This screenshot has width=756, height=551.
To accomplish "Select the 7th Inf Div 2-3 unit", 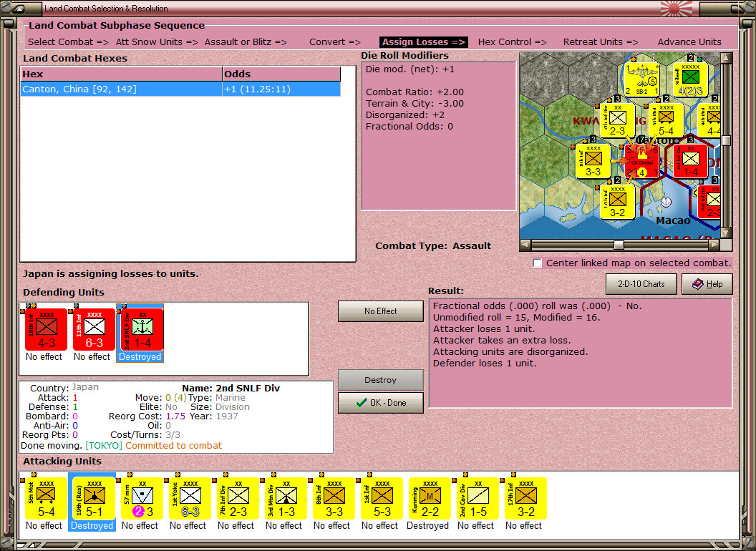I will click(x=238, y=499).
